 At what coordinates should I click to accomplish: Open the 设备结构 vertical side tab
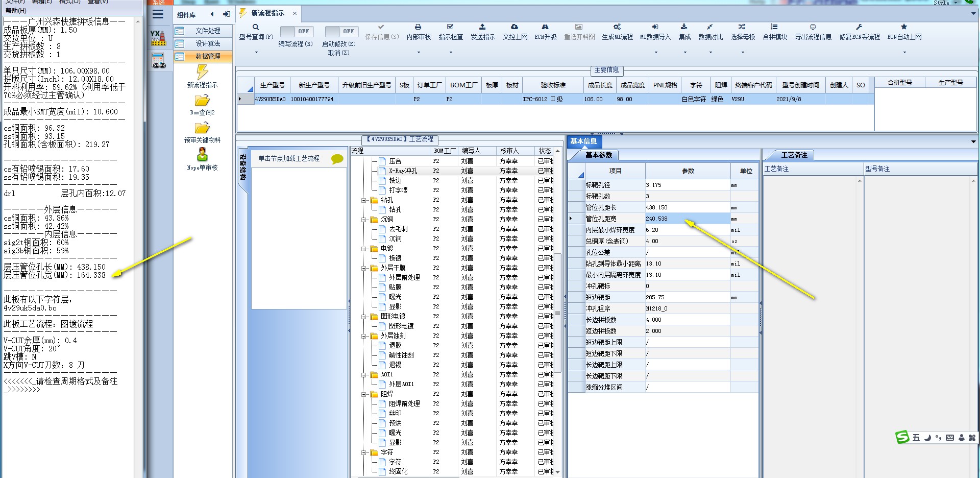tap(243, 168)
